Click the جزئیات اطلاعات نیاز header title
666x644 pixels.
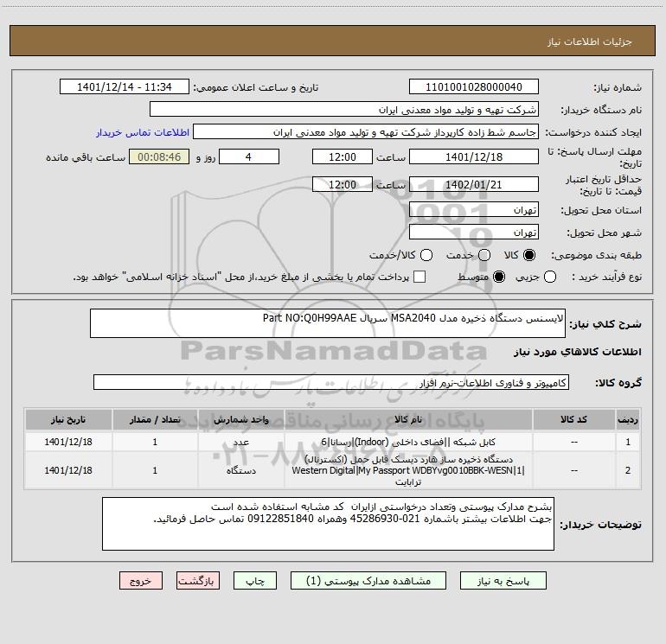590,41
